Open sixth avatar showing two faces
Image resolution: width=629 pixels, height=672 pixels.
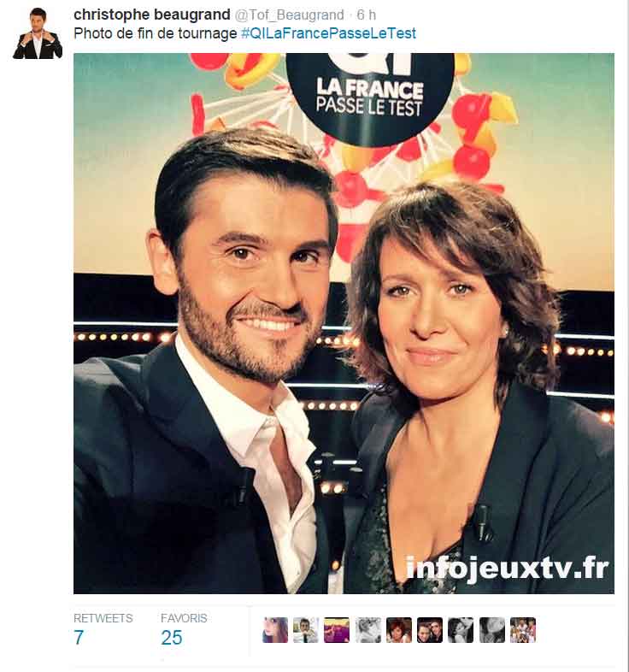pos(430,630)
